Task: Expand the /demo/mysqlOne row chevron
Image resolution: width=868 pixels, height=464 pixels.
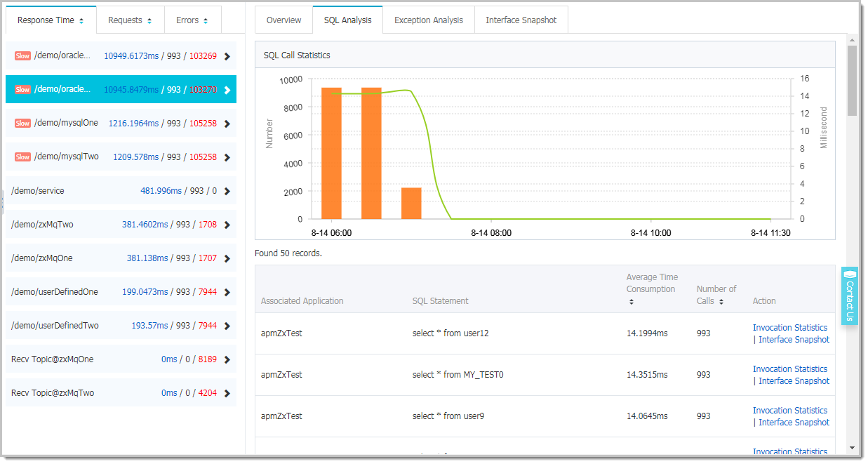Action: tap(227, 124)
